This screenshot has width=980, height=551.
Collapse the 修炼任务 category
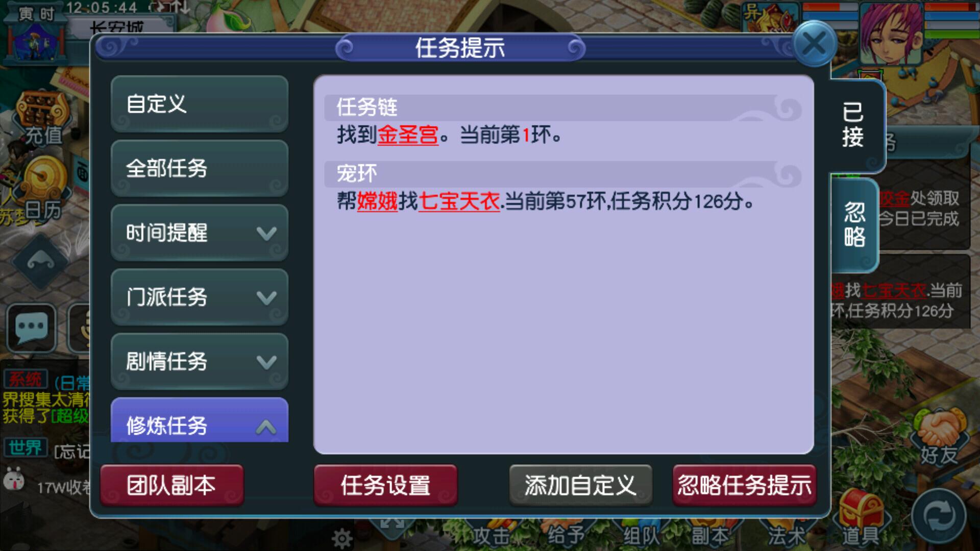tap(200, 420)
